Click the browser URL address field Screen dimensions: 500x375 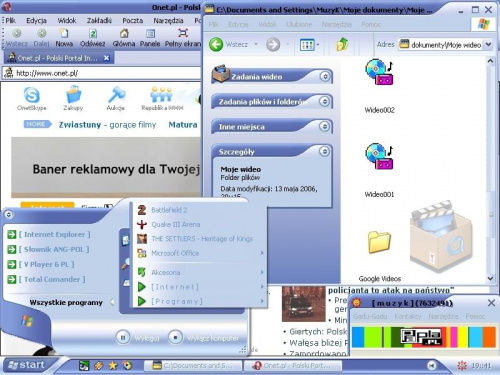pyautogui.click(x=102, y=73)
